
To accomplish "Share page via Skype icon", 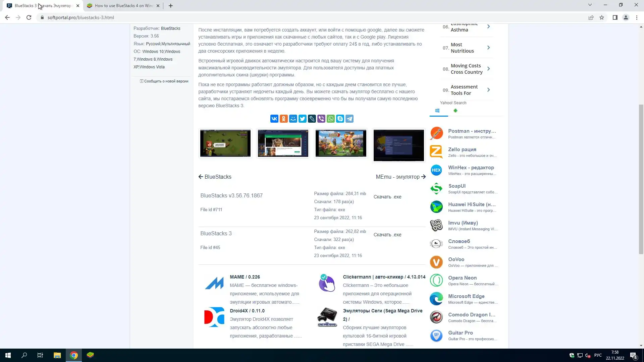I will click(340, 119).
